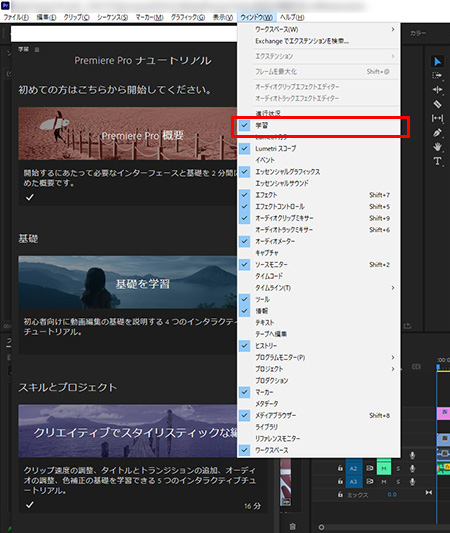Open グラフィック(G) menu in menu bar
Screen dimensions: 450x533
click(x=188, y=17)
